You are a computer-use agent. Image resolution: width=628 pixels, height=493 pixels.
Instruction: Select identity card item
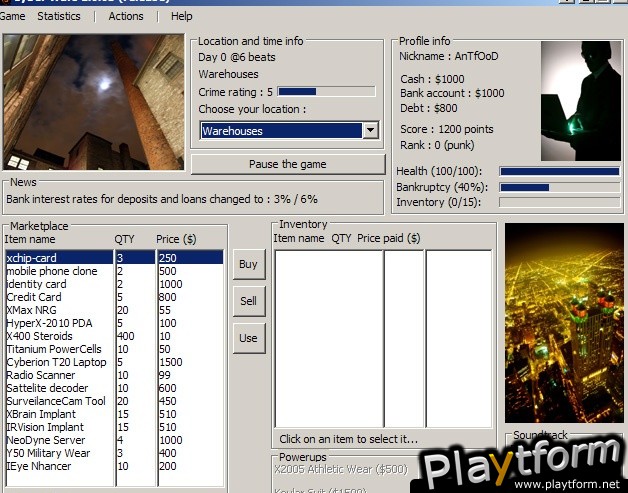tap(59, 284)
